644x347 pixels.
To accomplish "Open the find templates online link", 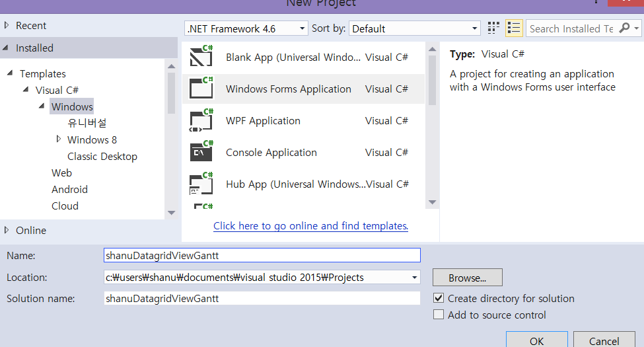I will (x=310, y=226).
